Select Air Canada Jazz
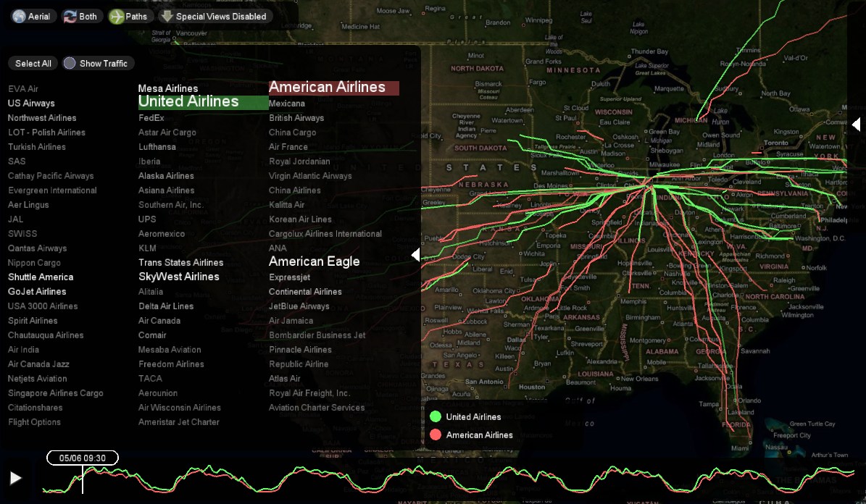The width and height of the screenshot is (866, 504). pyautogui.click(x=38, y=364)
